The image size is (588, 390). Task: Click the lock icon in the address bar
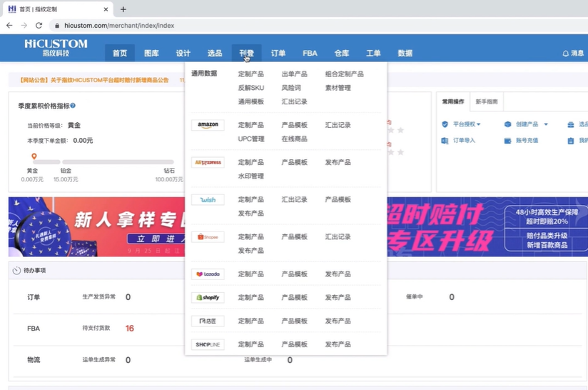[x=57, y=26]
